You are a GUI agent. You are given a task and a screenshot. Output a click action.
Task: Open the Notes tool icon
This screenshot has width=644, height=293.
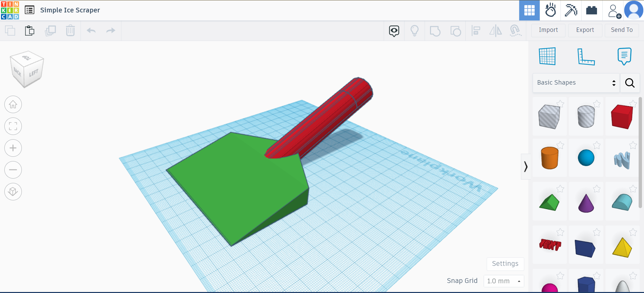(x=624, y=56)
